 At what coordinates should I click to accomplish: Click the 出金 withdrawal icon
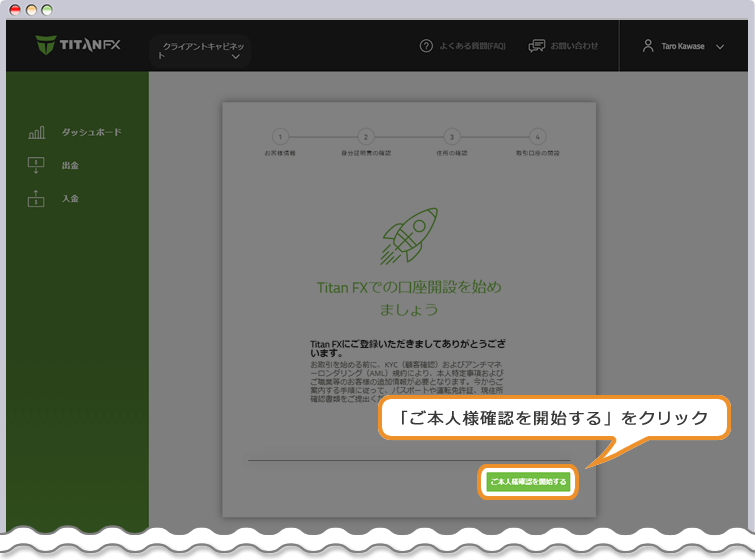pos(36,165)
